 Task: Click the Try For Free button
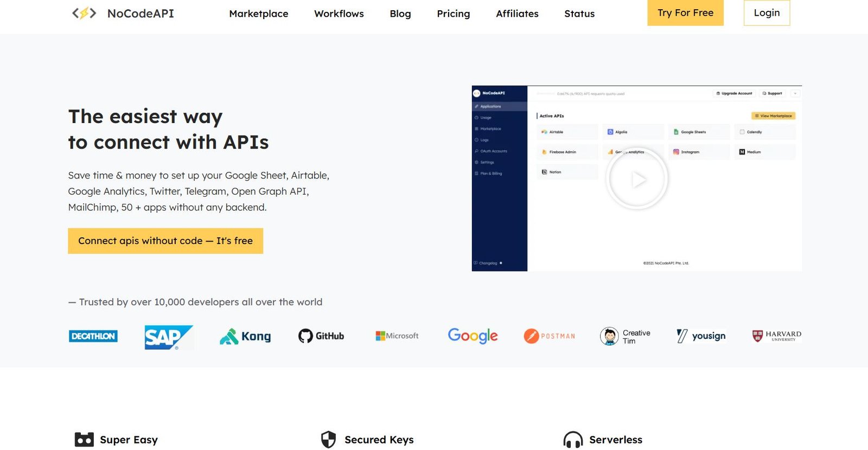pyautogui.click(x=686, y=12)
